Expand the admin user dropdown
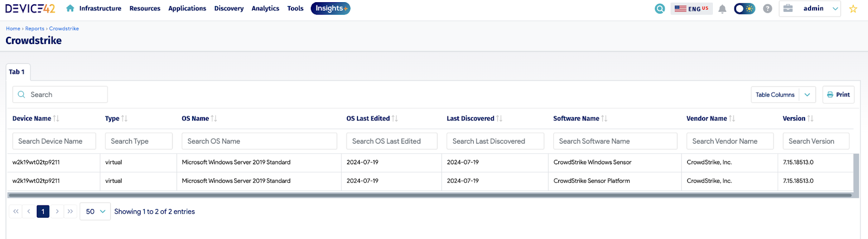The width and height of the screenshot is (868, 239). point(810,9)
